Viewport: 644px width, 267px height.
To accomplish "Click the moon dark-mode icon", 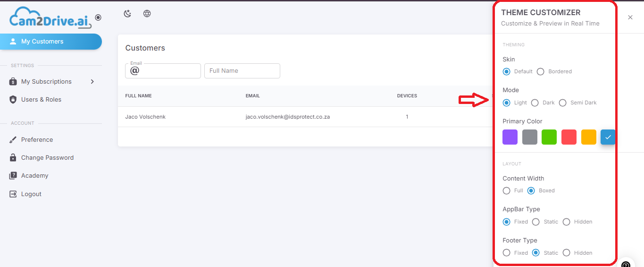I will pos(127,14).
